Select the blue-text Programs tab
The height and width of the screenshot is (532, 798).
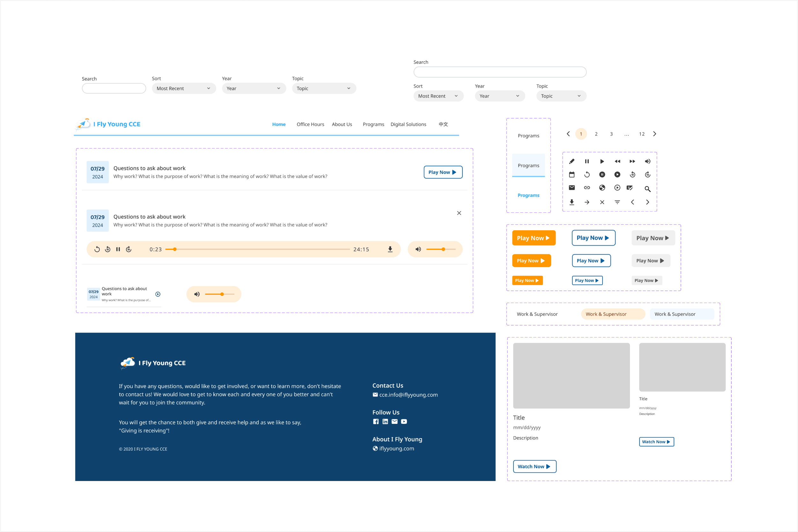528,195
